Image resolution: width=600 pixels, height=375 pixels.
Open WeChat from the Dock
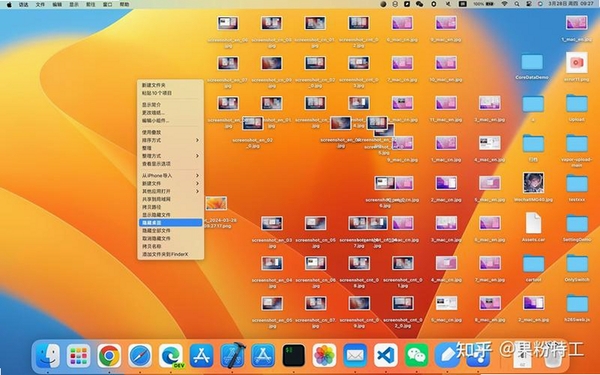[x=417, y=356]
